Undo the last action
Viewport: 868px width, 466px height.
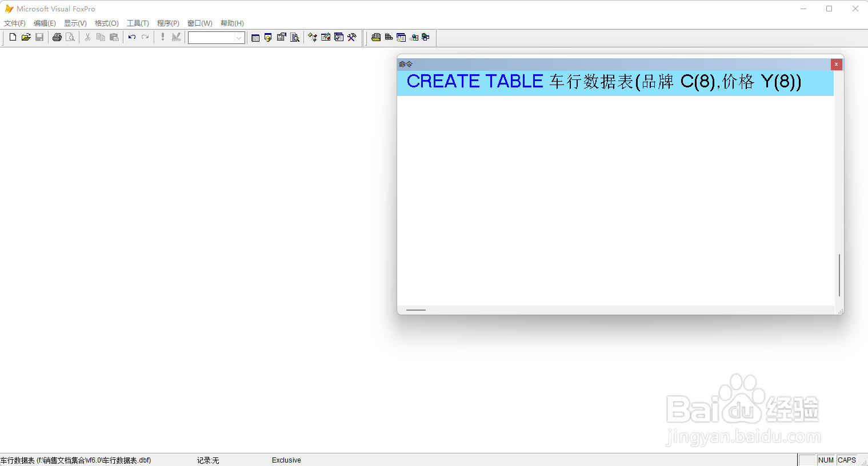pos(131,37)
